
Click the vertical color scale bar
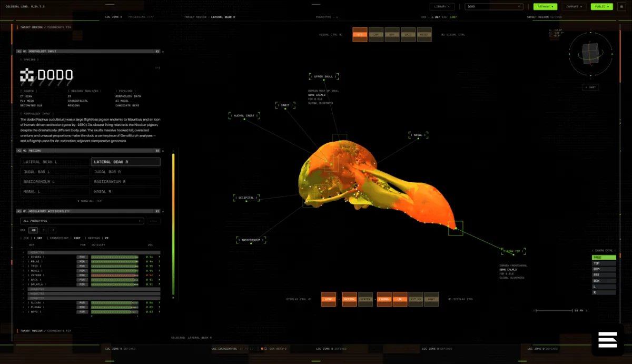[x=173, y=225]
